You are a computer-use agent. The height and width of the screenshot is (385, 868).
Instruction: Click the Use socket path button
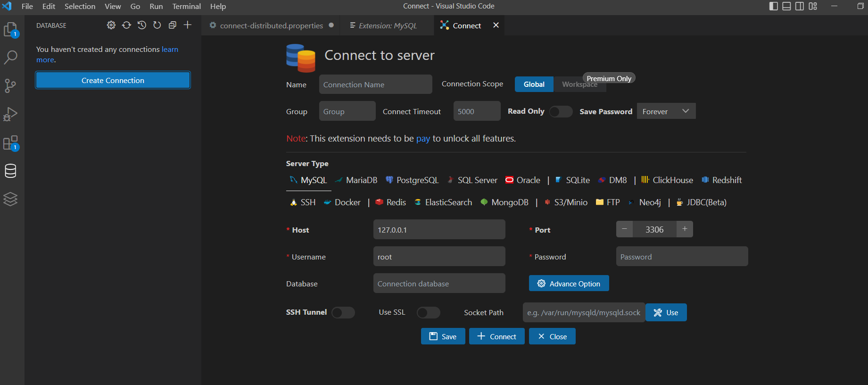tap(666, 312)
